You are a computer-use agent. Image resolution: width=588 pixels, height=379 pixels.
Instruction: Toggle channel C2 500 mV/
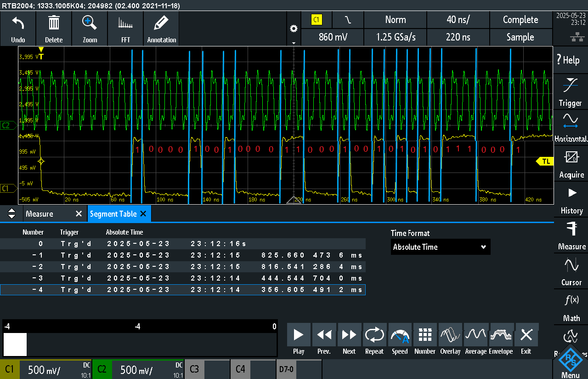[138, 369]
